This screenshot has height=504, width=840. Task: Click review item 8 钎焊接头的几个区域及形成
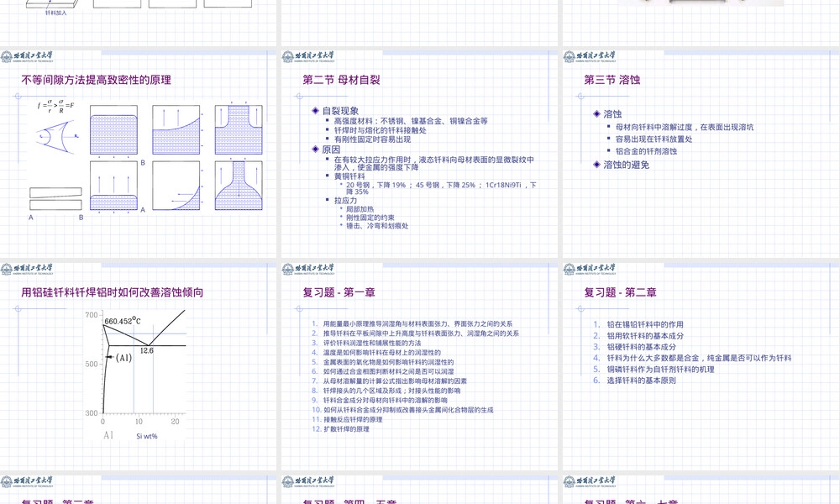391,391
